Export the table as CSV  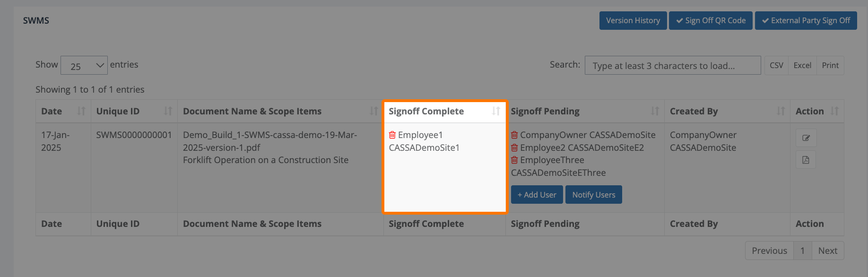point(776,66)
